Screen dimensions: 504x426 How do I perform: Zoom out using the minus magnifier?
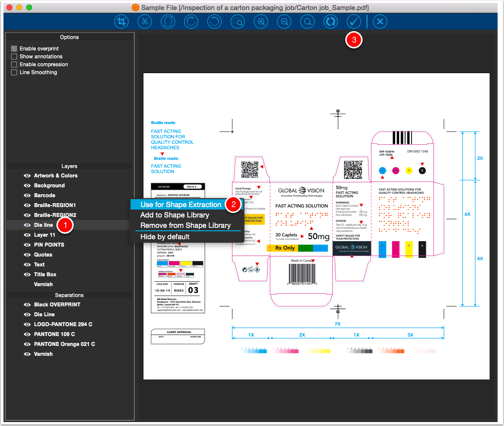pos(284,22)
